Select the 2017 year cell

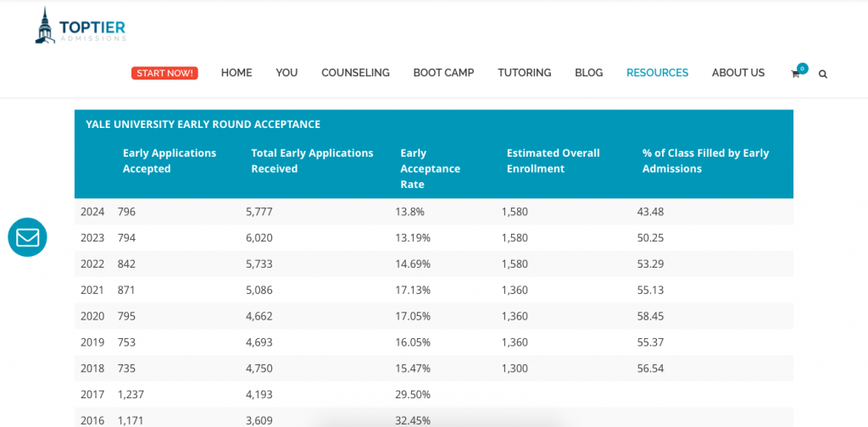92,395
